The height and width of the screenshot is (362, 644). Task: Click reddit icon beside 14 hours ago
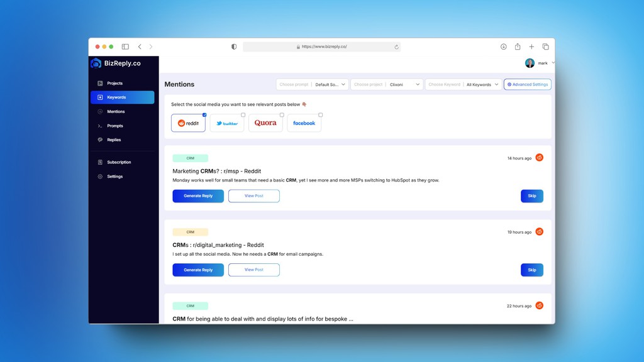539,158
